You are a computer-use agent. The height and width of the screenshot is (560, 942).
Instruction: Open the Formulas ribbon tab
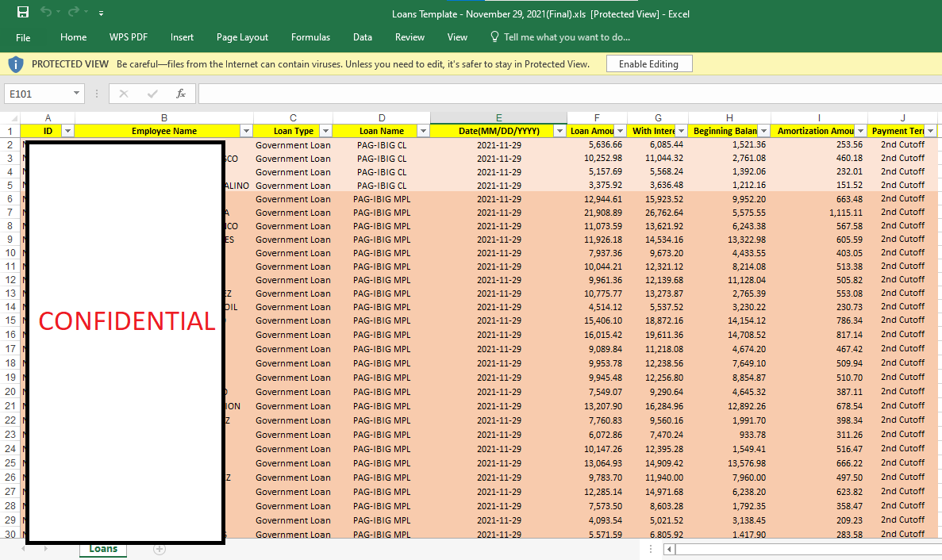tap(310, 37)
